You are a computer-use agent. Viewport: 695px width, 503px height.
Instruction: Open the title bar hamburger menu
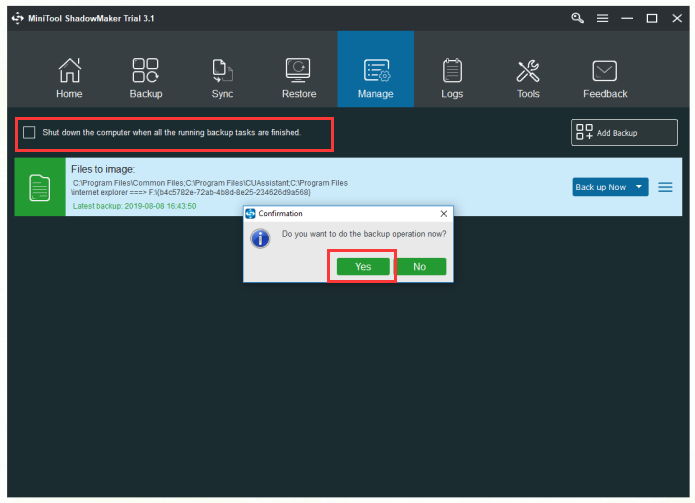click(602, 18)
